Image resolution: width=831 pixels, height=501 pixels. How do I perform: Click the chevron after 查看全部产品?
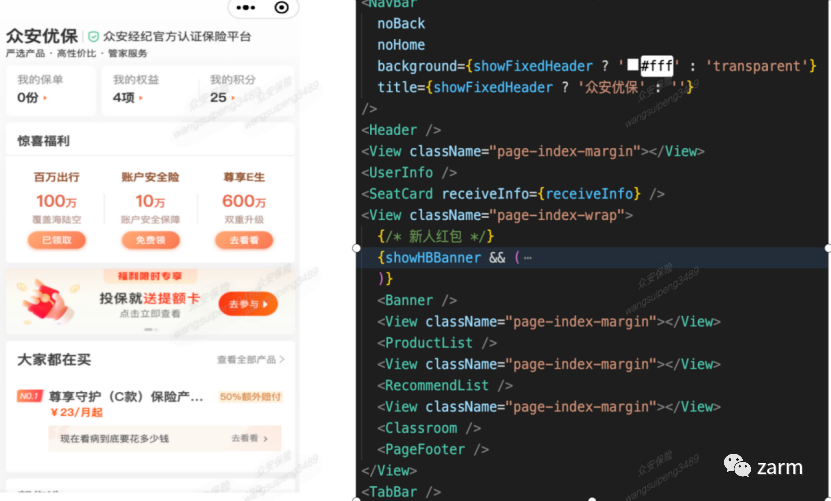(x=282, y=359)
